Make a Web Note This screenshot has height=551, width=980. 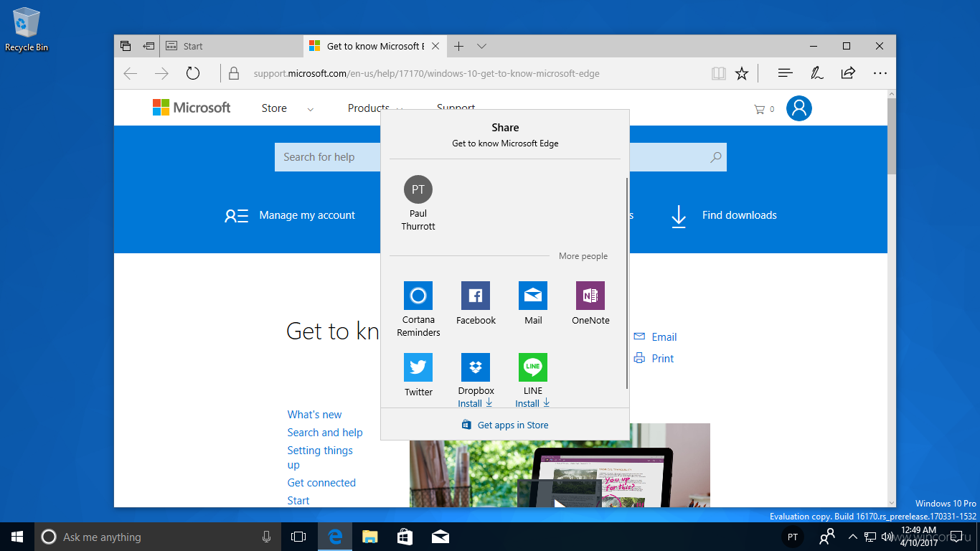[816, 73]
